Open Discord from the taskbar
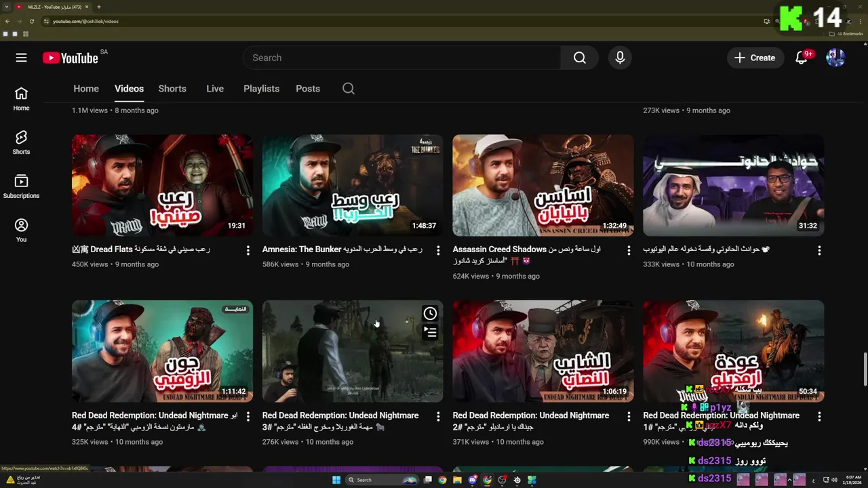 tap(473, 480)
